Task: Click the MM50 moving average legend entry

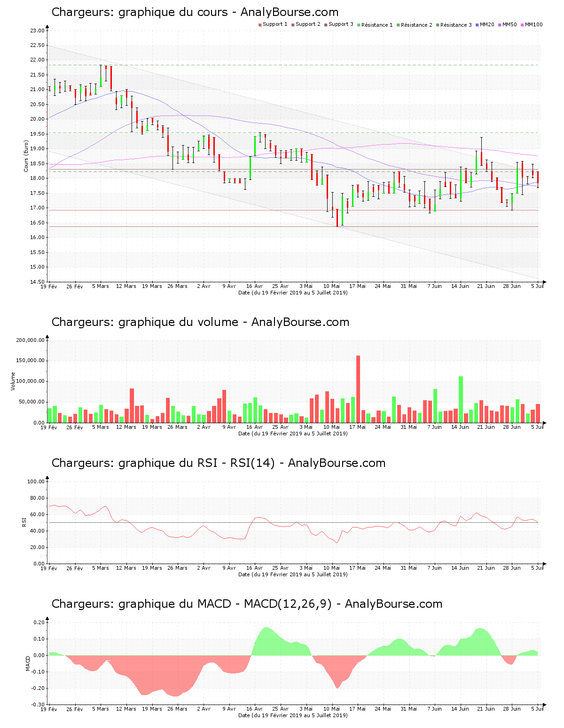Action: [508, 24]
